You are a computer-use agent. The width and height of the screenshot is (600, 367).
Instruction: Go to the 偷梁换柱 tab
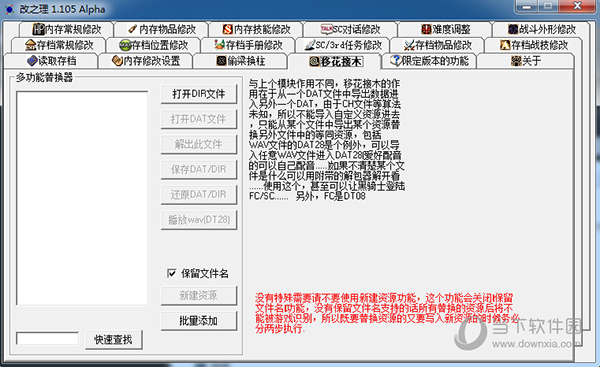[x=241, y=61]
